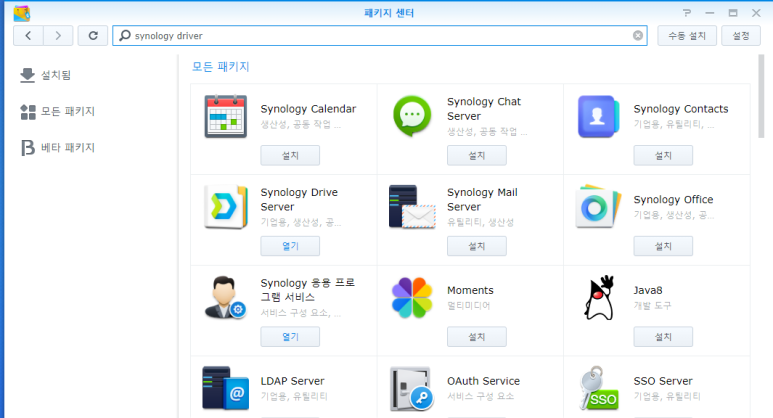The image size is (773, 418).
Task: Open Synology 응용 프로그램 서비스 with 열기
Action: tap(290, 337)
